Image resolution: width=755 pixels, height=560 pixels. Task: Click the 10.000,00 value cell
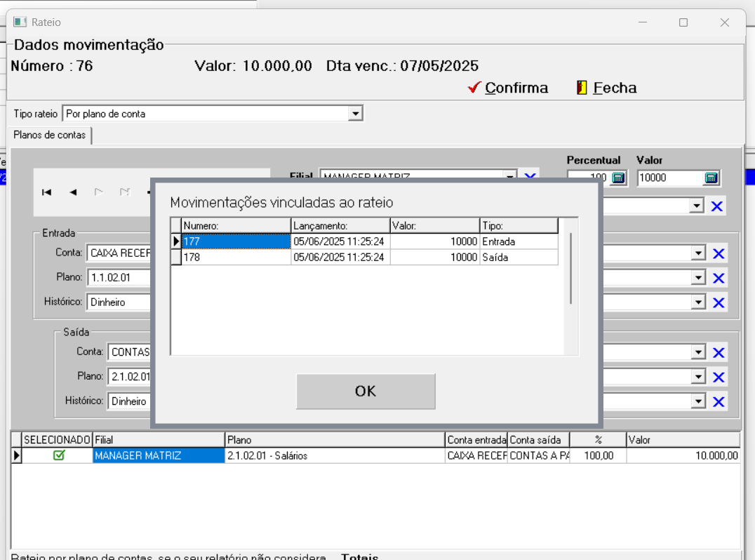(683, 455)
